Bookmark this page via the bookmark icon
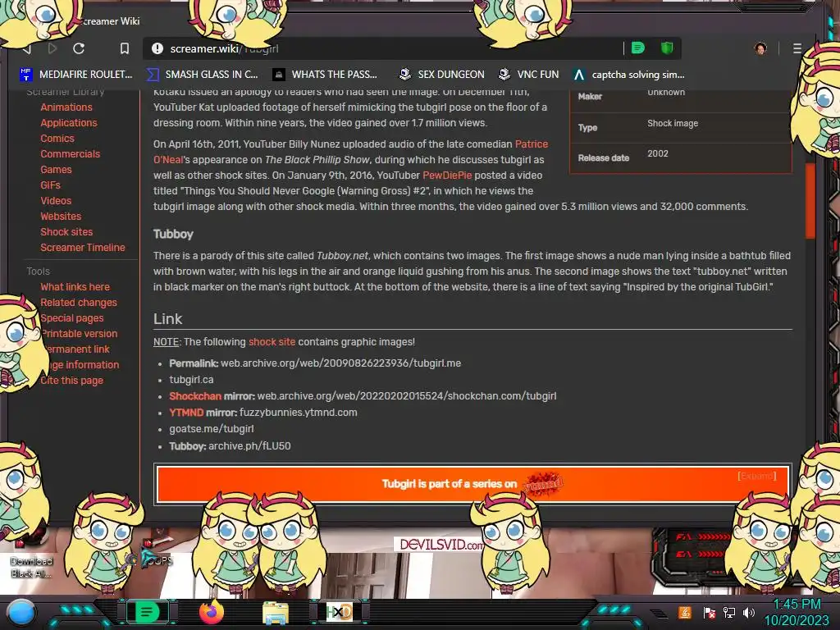The height and width of the screenshot is (630, 840). click(x=125, y=48)
